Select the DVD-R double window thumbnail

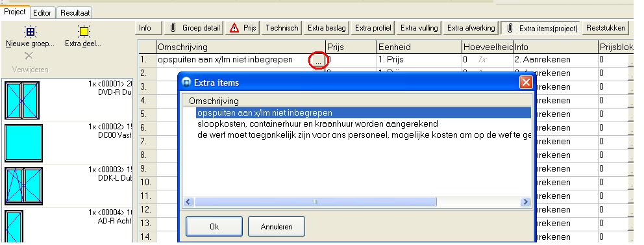[x=22, y=100]
